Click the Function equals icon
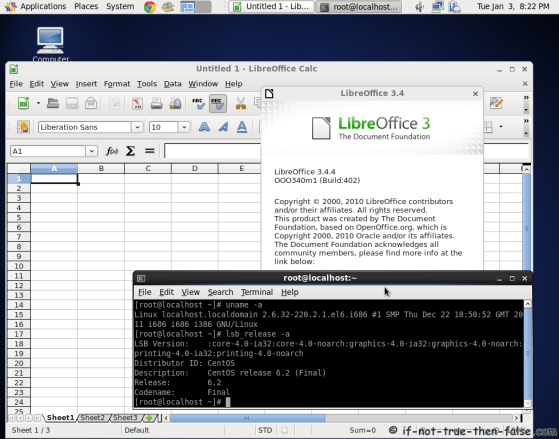This screenshot has width=559, height=439. pyautogui.click(x=150, y=151)
